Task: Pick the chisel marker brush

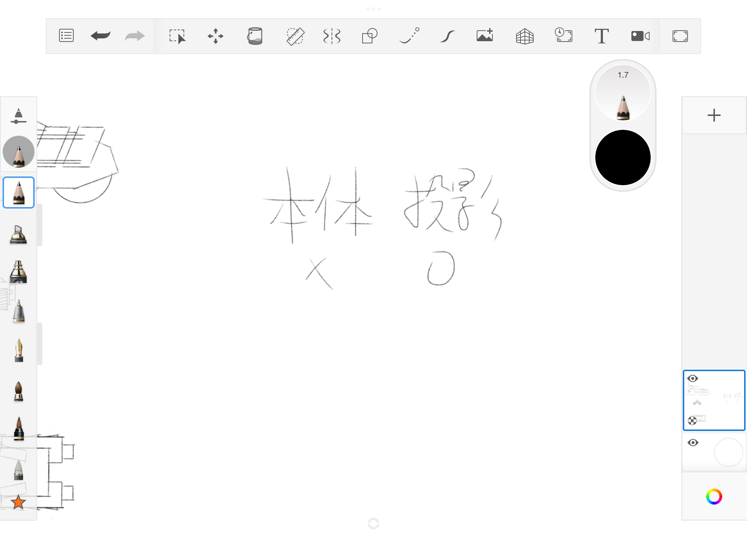Action: click(x=18, y=234)
